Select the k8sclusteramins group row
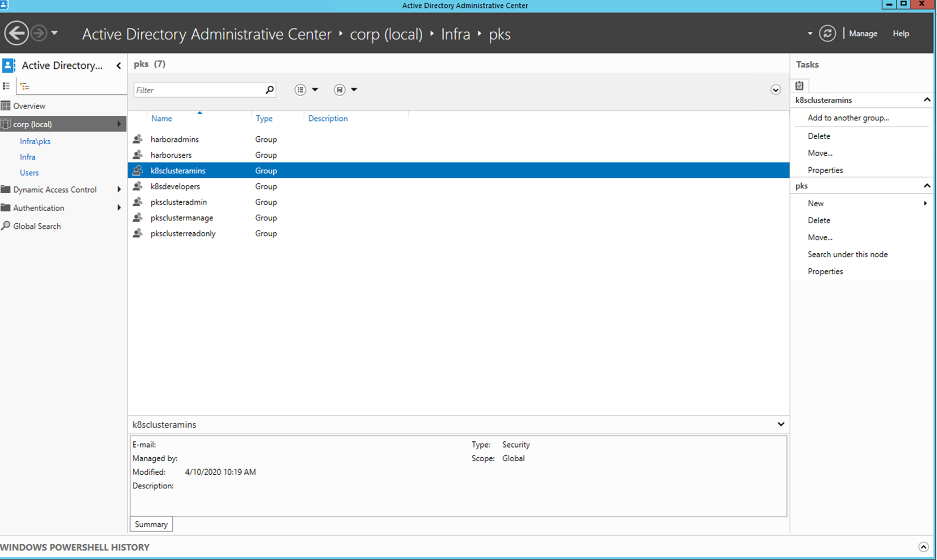 pyautogui.click(x=459, y=170)
